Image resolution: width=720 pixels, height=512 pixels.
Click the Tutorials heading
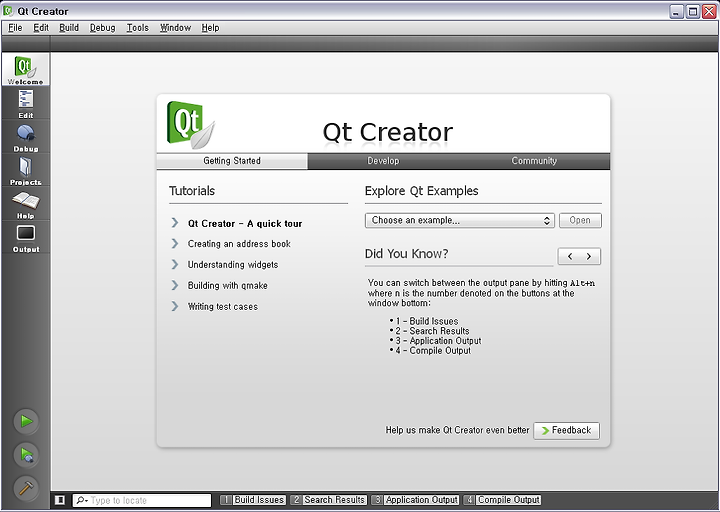pos(192,191)
